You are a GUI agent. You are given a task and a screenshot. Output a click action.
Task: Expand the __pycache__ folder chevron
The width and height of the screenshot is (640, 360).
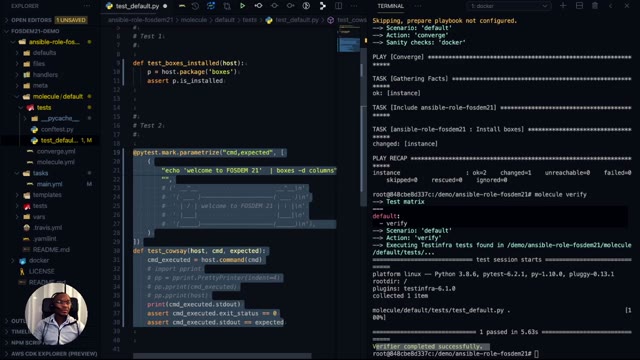25,118
